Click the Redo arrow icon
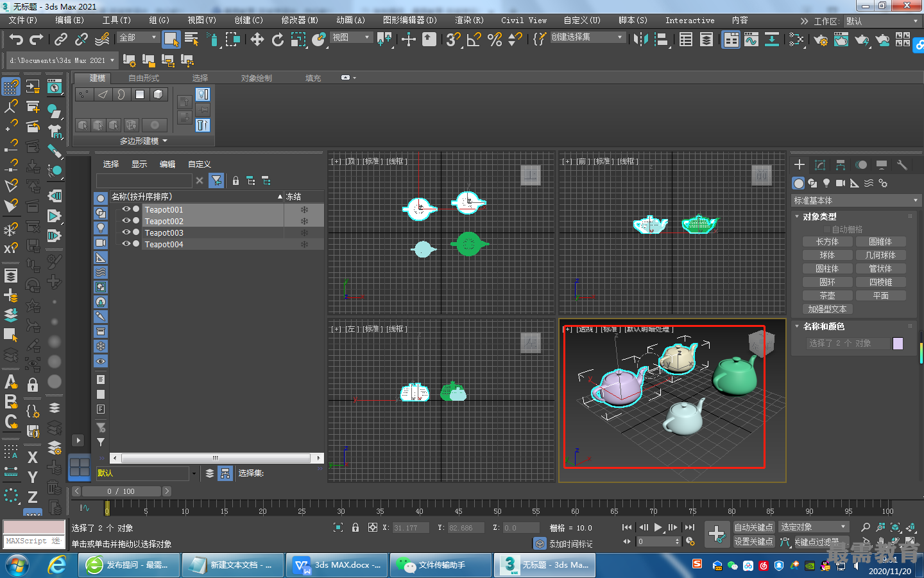Viewport: 924px width, 578px height. coord(37,39)
